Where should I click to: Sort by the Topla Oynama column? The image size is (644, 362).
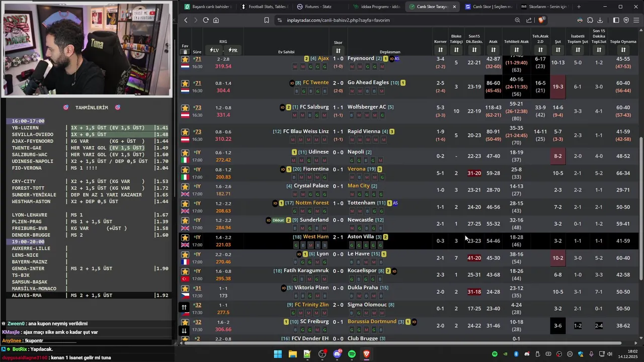tap(623, 50)
